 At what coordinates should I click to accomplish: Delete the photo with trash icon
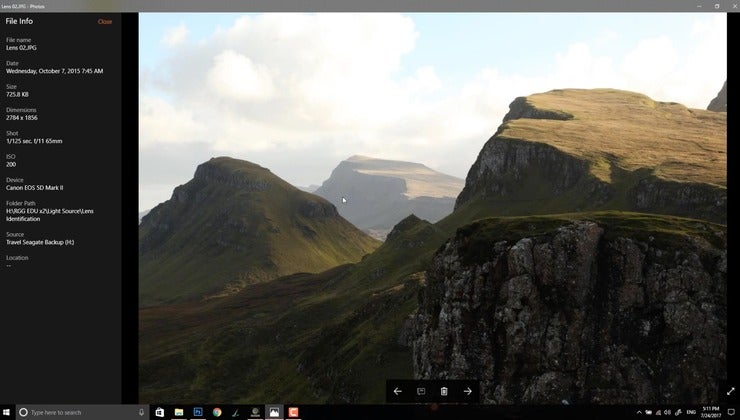tap(444, 391)
